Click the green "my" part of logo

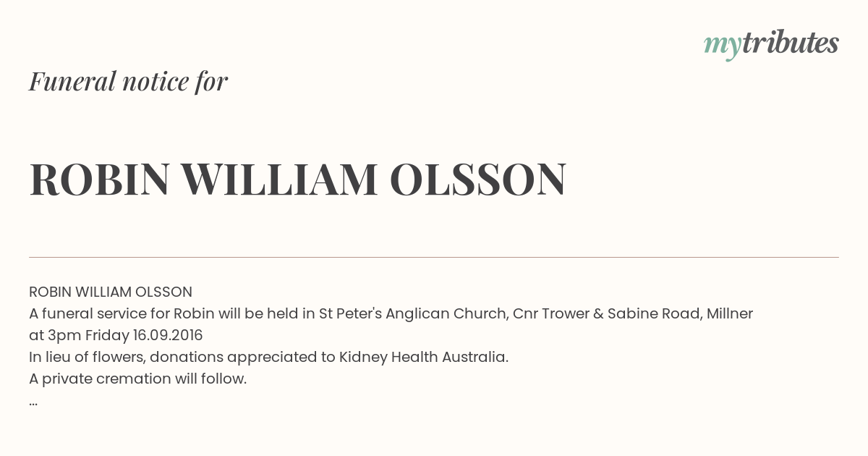tap(723, 46)
